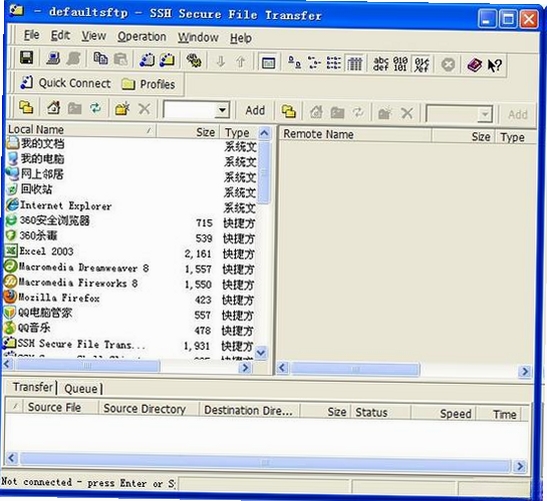The width and height of the screenshot is (547, 501).
Task: Click the local pane folder view icon
Action: pyautogui.click(x=27, y=107)
